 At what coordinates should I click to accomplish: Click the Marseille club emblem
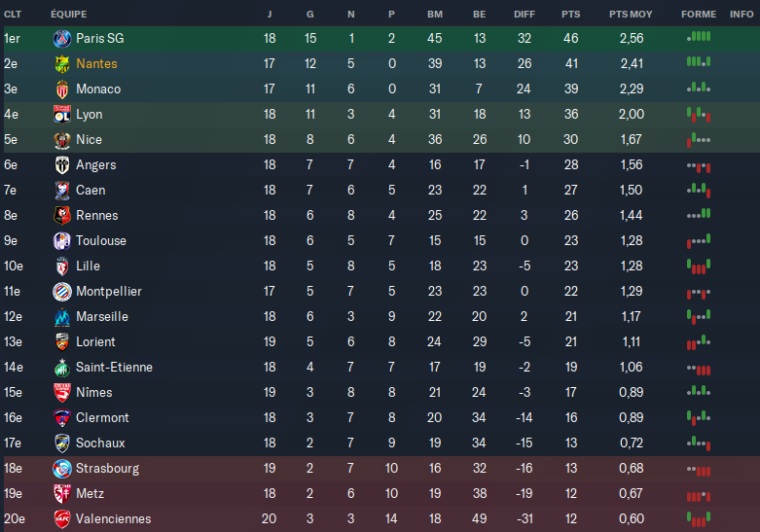click(x=62, y=317)
